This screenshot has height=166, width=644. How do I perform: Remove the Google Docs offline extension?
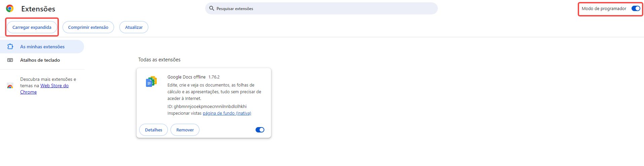click(185, 130)
